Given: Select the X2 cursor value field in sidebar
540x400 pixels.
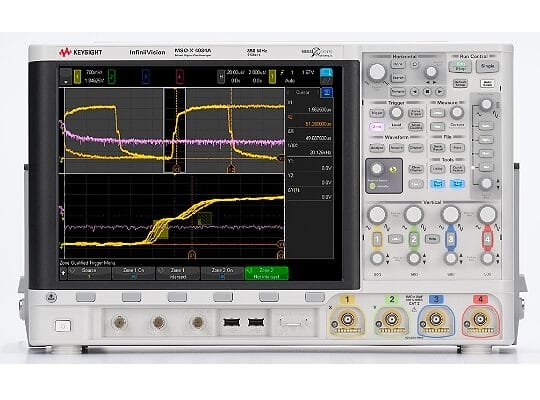Looking at the screenshot, I should click(310, 121).
